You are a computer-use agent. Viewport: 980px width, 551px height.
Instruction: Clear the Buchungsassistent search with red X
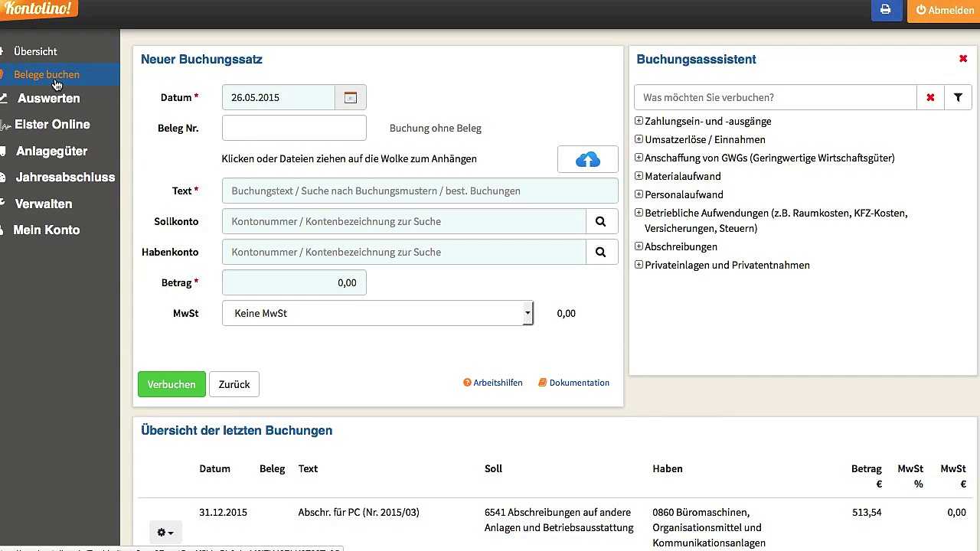click(930, 97)
